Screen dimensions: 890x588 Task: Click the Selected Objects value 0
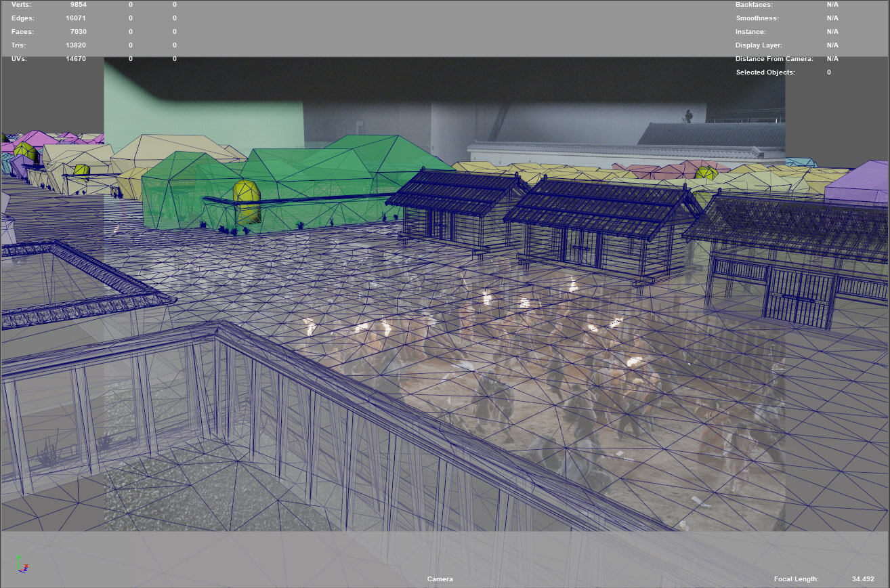(828, 72)
